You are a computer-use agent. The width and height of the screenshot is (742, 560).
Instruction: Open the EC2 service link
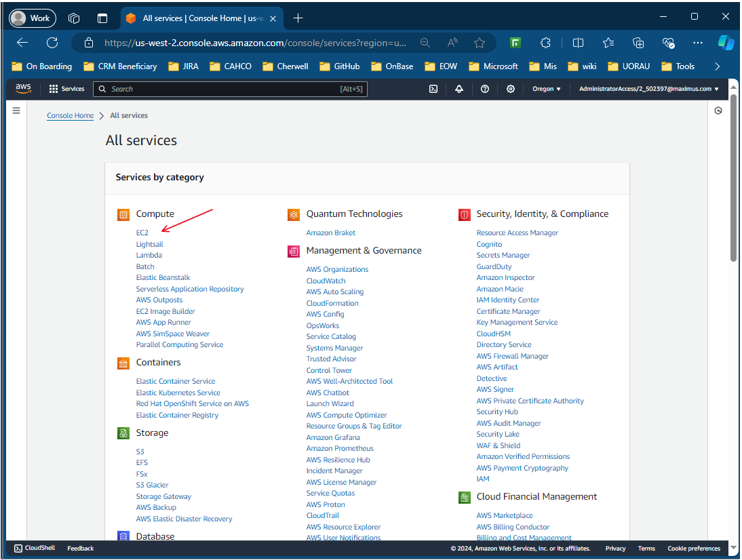142,233
